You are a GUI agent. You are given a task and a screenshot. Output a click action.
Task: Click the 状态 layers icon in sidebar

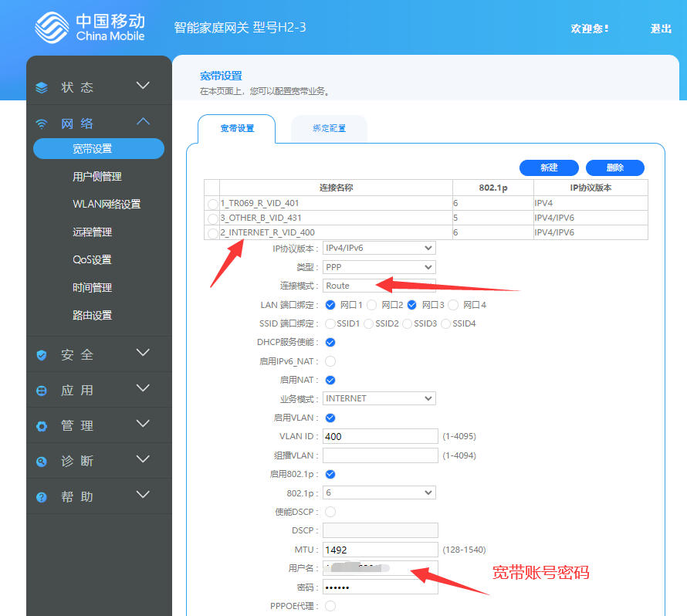coord(42,88)
